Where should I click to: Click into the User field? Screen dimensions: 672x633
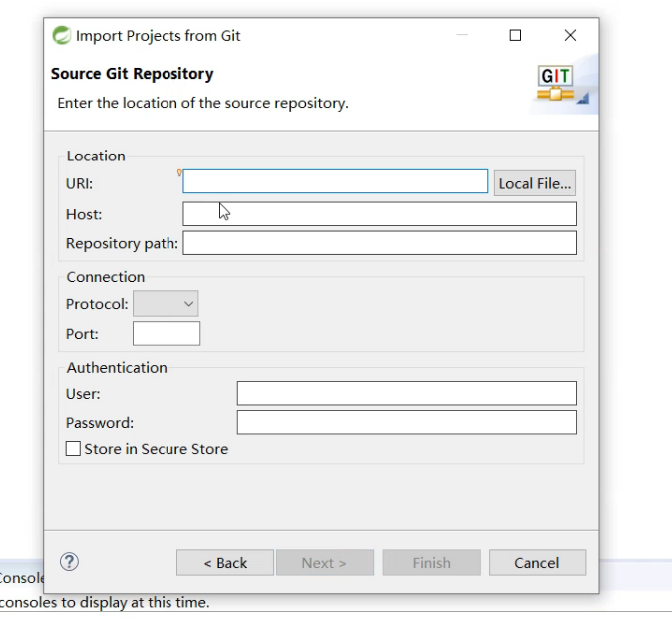coord(407,393)
